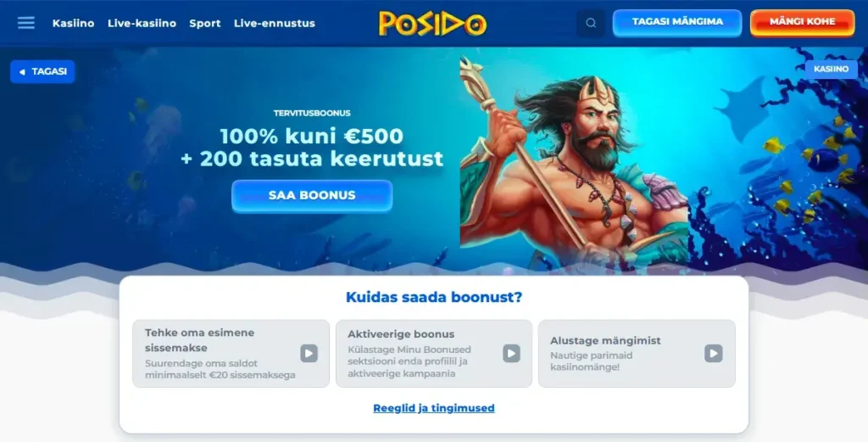Screen dimensions: 868x442
Task: Expand the Tehke oma esimene sissemakse card
Action: click(231, 354)
